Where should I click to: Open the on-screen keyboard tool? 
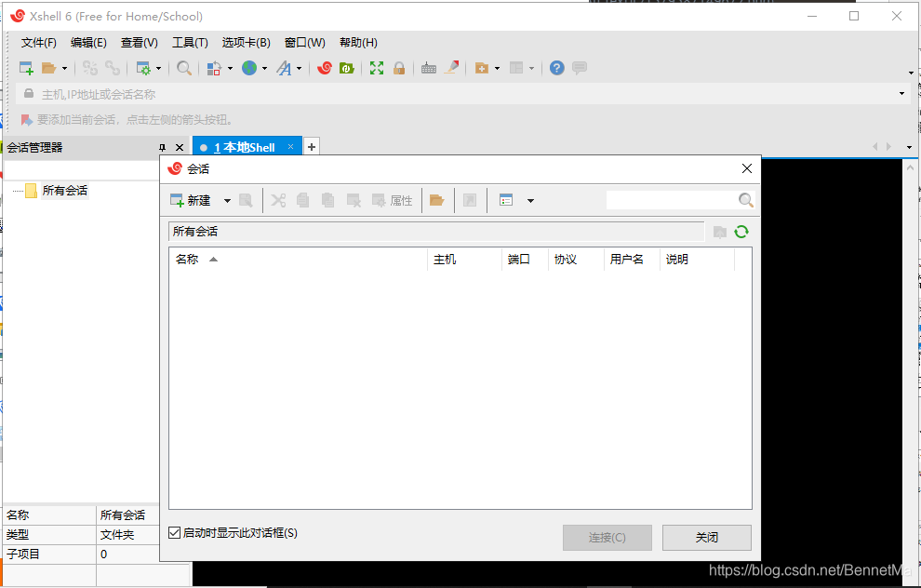[x=428, y=68]
